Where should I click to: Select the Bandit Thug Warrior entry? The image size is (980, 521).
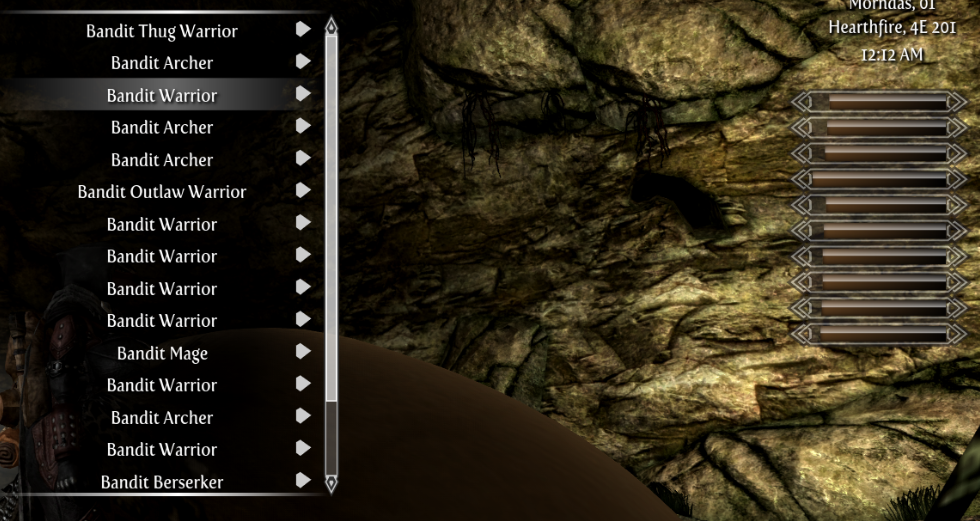pyautogui.click(x=162, y=31)
